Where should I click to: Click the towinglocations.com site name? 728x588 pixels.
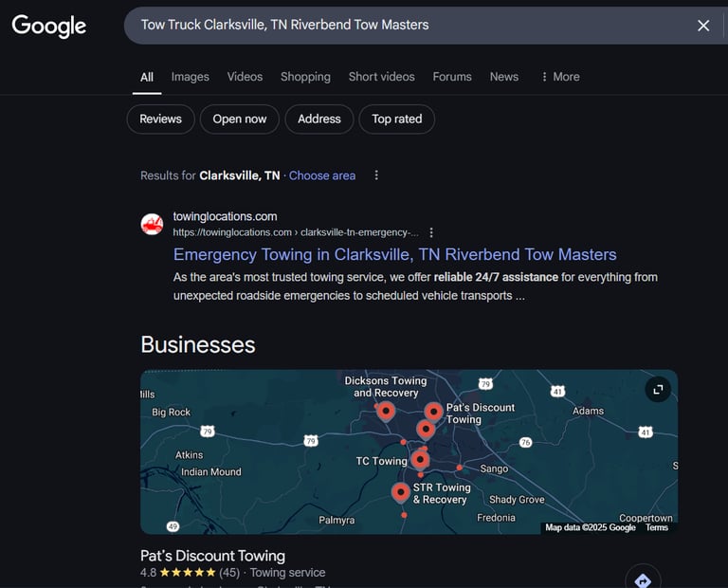(225, 216)
